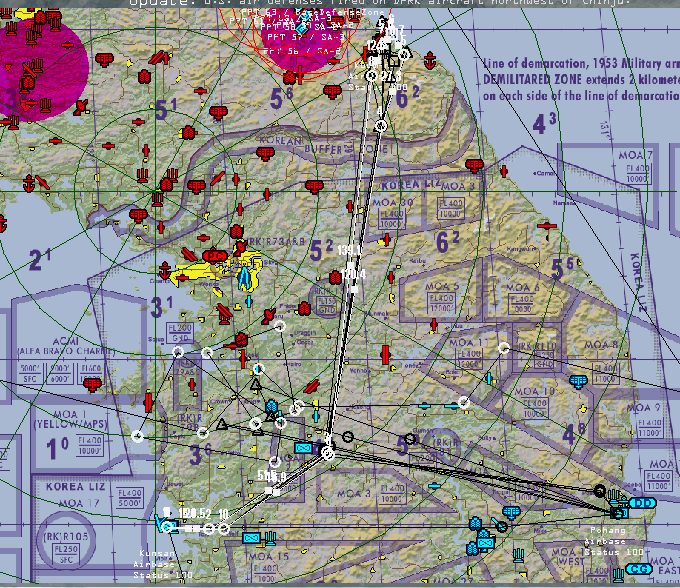
Task: Click sector number 43 over the sea
Action: 544,124
